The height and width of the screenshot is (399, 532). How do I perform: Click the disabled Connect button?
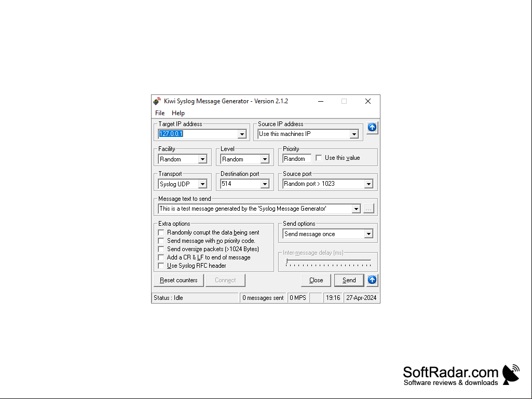coord(225,280)
